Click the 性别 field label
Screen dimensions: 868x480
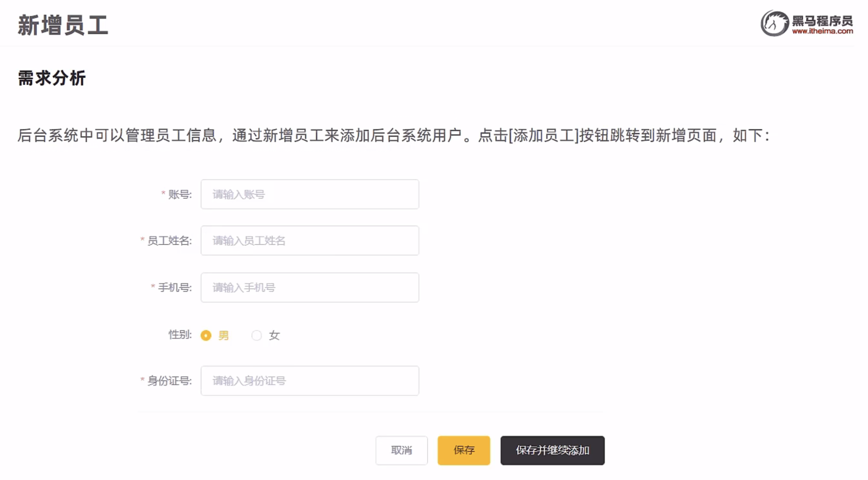coord(180,334)
